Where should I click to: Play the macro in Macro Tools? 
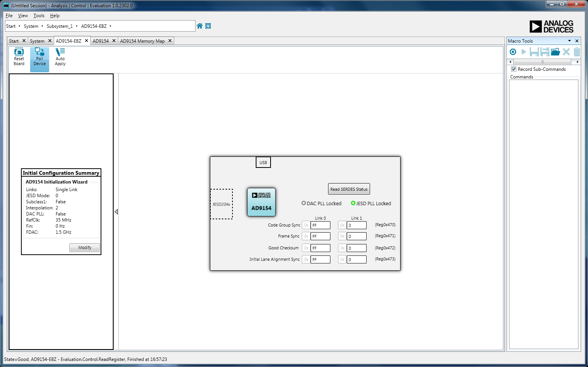524,52
